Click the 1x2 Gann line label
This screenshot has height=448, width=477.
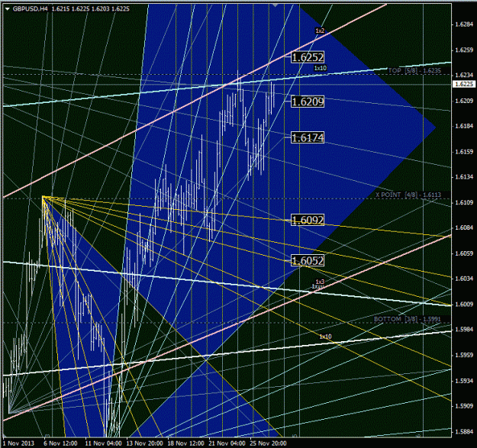tap(320, 31)
